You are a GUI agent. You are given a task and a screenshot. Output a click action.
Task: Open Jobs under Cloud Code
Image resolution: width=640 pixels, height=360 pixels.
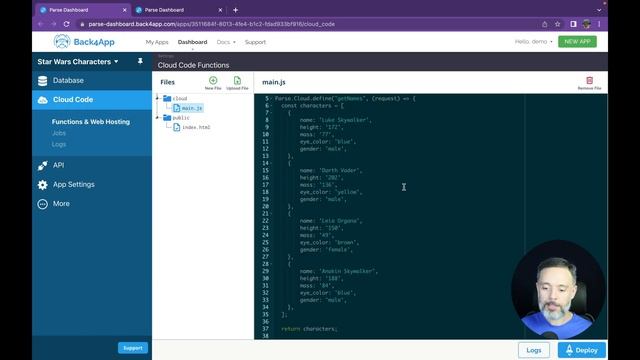tap(59, 133)
